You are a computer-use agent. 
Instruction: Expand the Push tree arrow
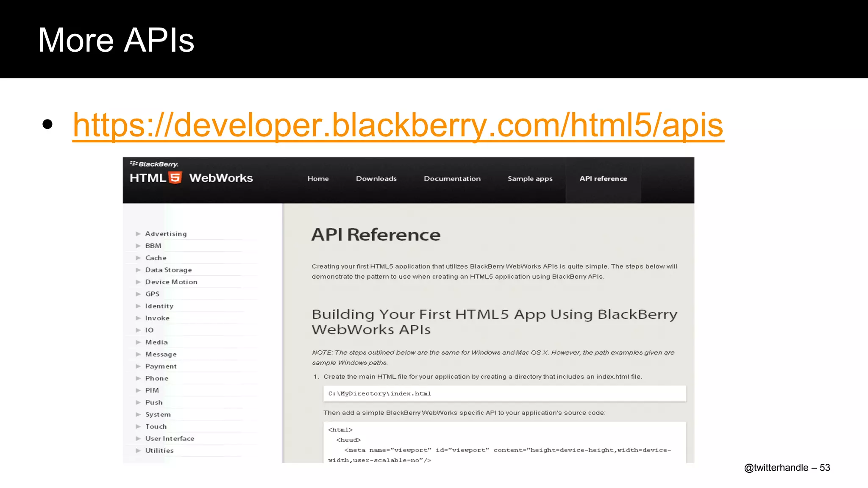pyautogui.click(x=138, y=402)
